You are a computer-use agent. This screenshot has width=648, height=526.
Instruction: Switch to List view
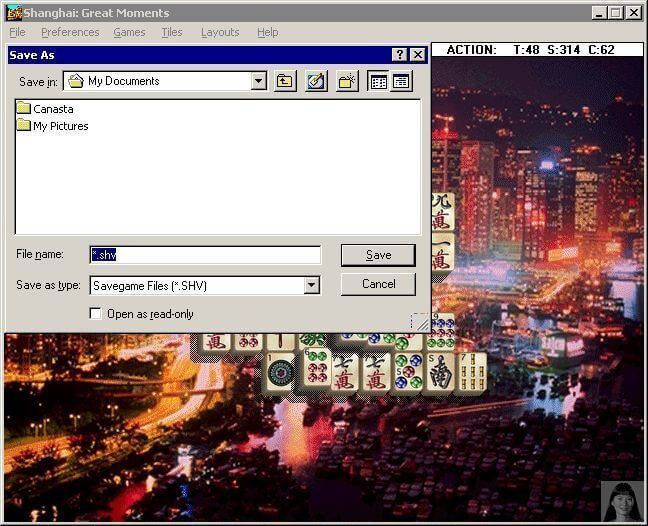tap(378, 81)
